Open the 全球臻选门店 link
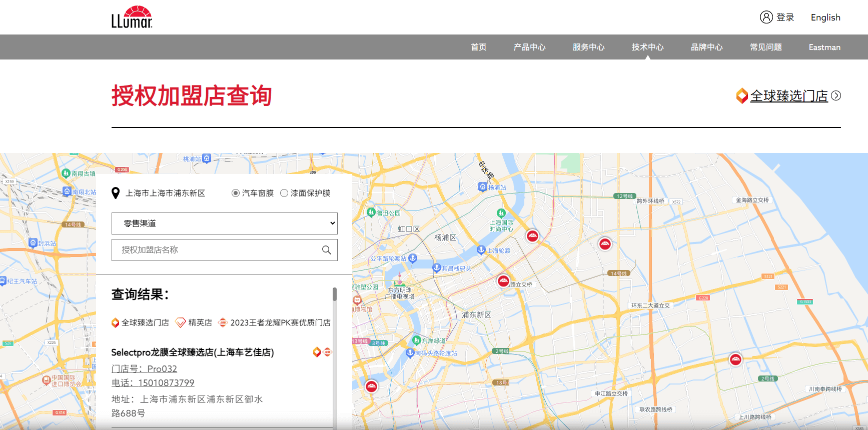 coord(788,96)
